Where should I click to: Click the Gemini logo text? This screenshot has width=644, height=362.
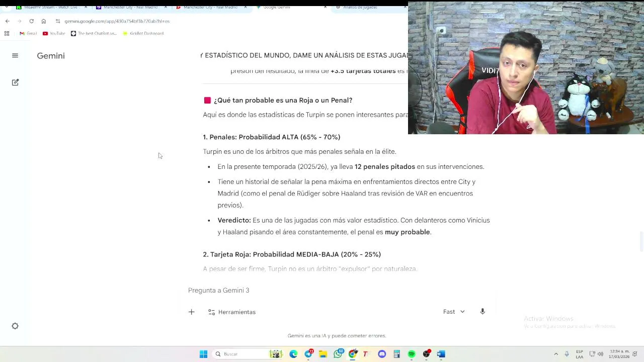click(51, 56)
